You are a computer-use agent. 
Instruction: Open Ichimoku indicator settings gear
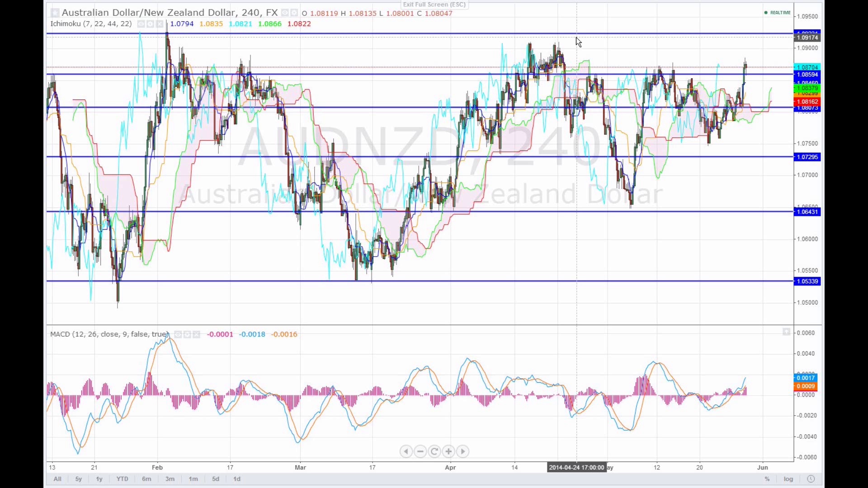[150, 24]
